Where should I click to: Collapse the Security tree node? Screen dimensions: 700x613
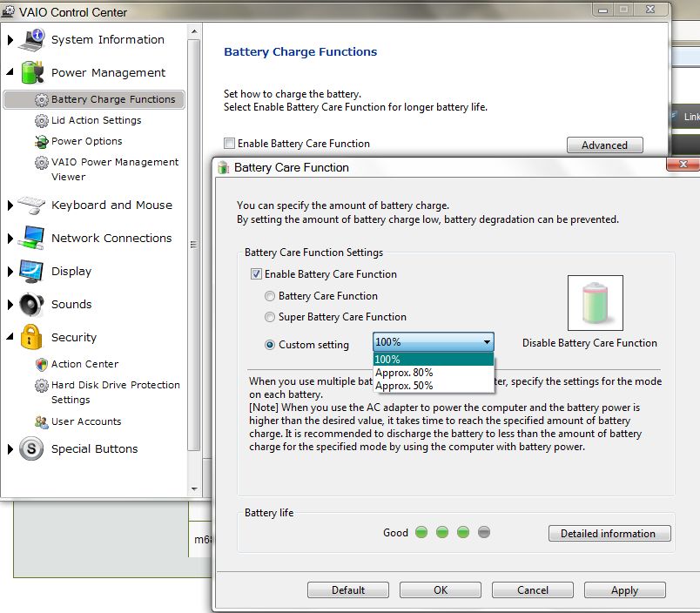pos(10,336)
